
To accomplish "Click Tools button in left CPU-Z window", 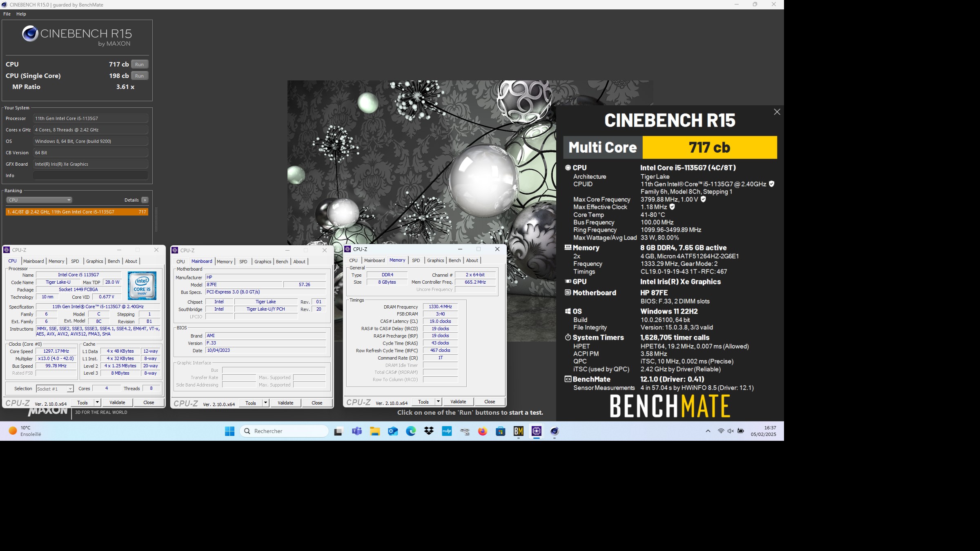I will click(82, 402).
